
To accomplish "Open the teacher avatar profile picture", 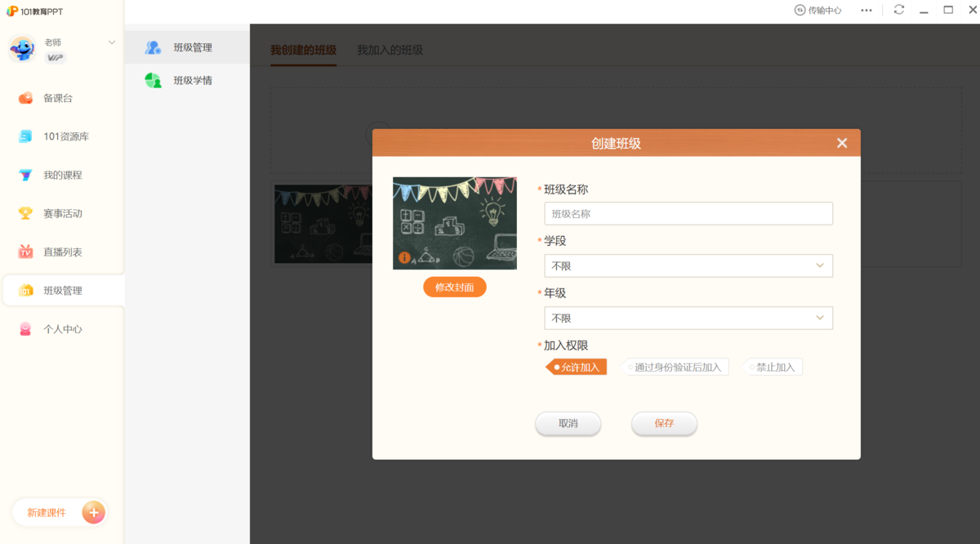I will (x=22, y=50).
